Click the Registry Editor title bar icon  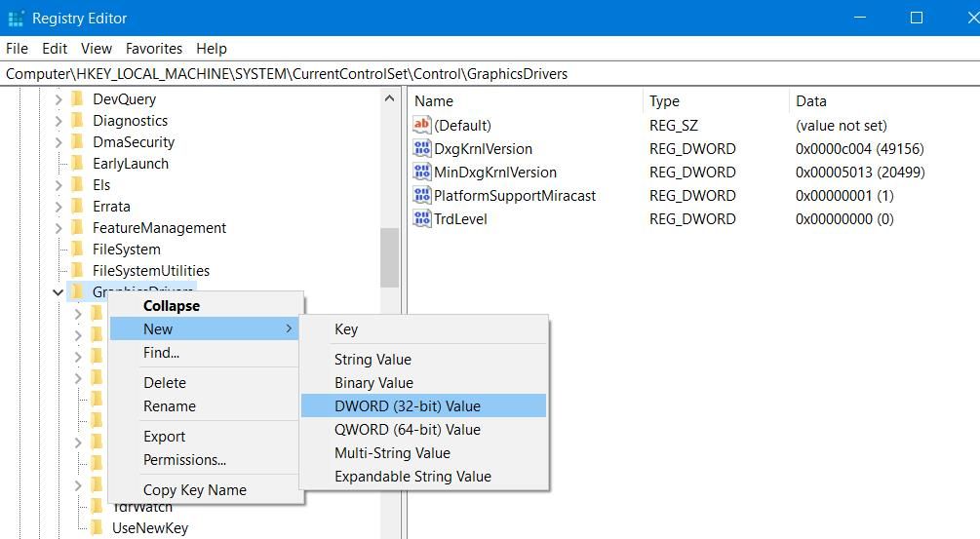[x=15, y=18]
